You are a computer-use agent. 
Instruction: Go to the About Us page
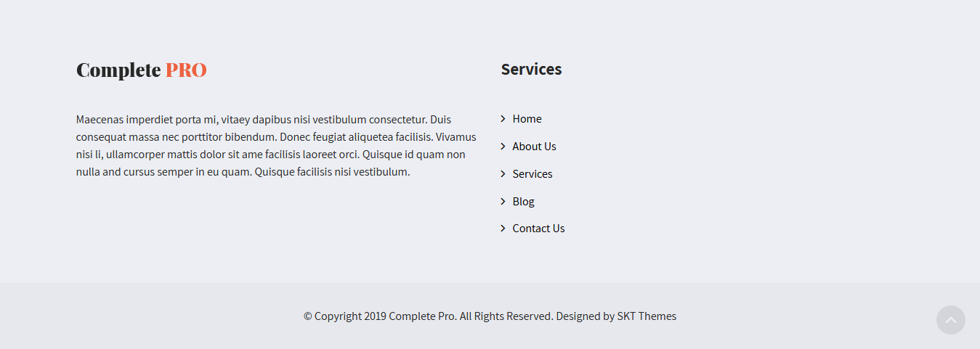(534, 147)
